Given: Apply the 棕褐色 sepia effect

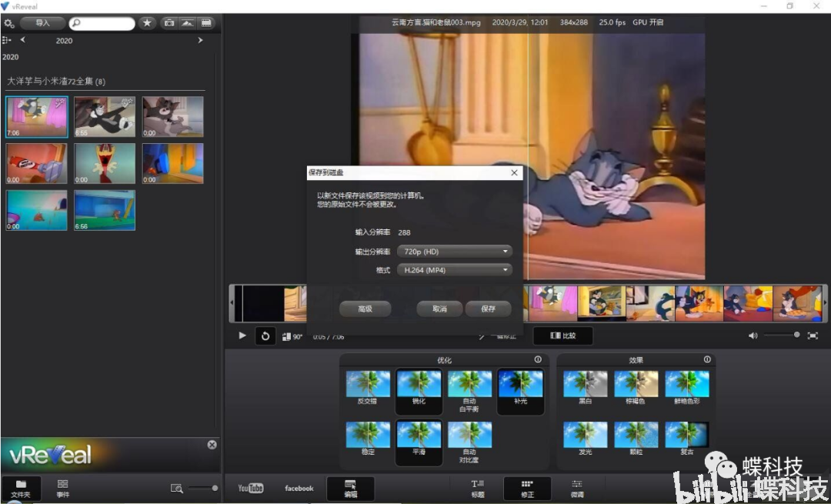Looking at the screenshot, I should 636,388.
